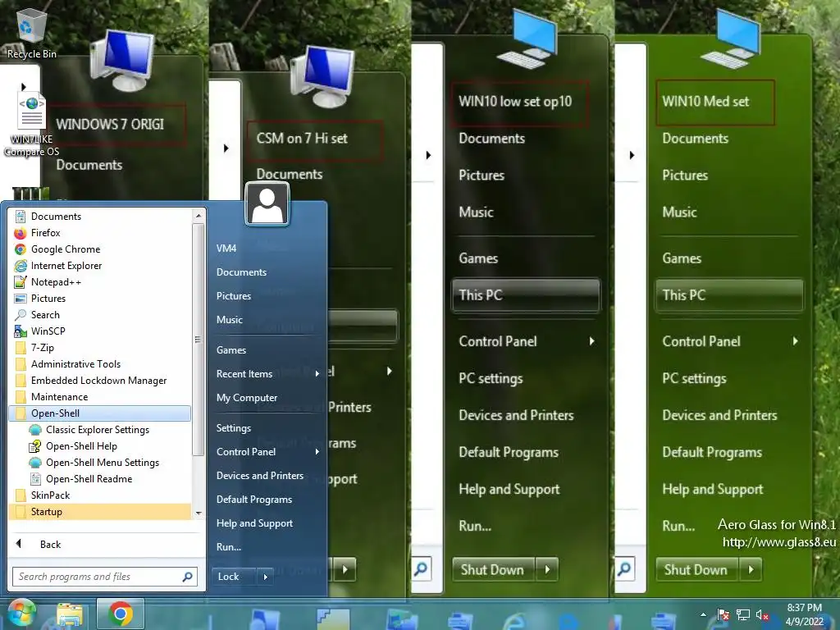Image resolution: width=840 pixels, height=630 pixels.
Task: Click the user account picture
Action: pyautogui.click(x=267, y=204)
